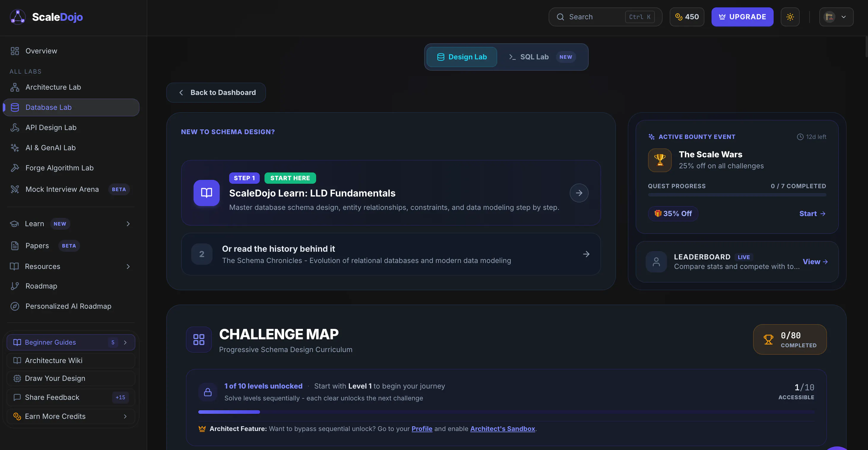The height and width of the screenshot is (450, 868).
Task: Click the completed trophy icon
Action: [x=768, y=340]
